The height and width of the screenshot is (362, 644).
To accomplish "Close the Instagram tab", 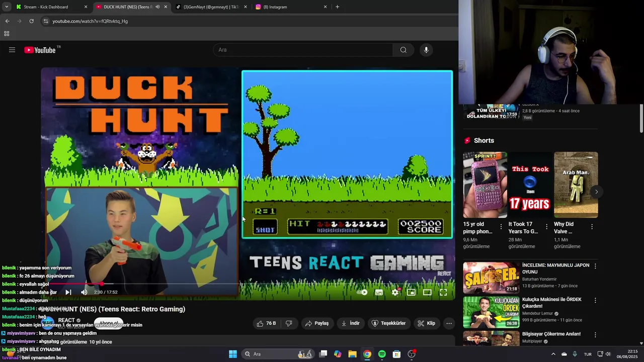I will tap(325, 7).
